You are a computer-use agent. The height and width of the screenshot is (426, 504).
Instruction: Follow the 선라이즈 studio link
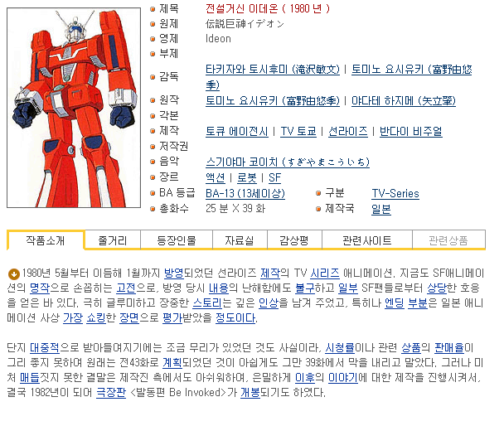(348, 132)
